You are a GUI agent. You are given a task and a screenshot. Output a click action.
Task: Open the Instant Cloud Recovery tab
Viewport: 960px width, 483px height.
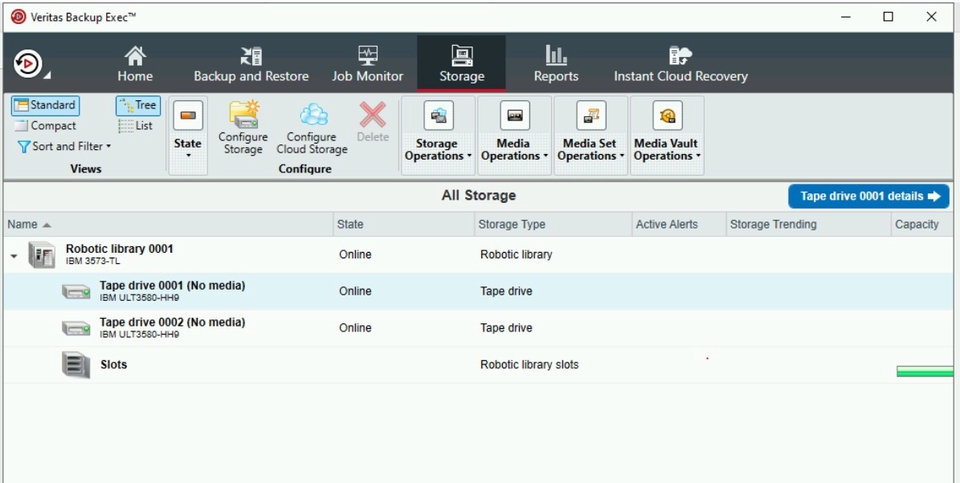681,64
